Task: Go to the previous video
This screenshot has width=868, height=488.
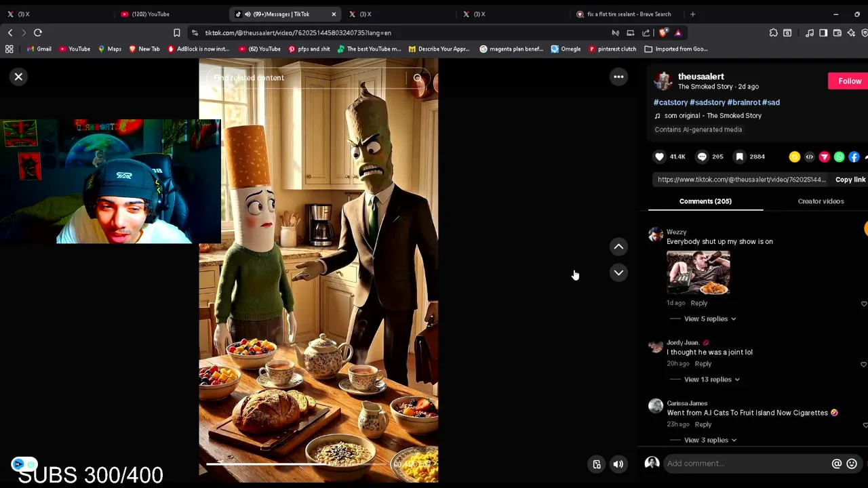Action: (618, 247)
